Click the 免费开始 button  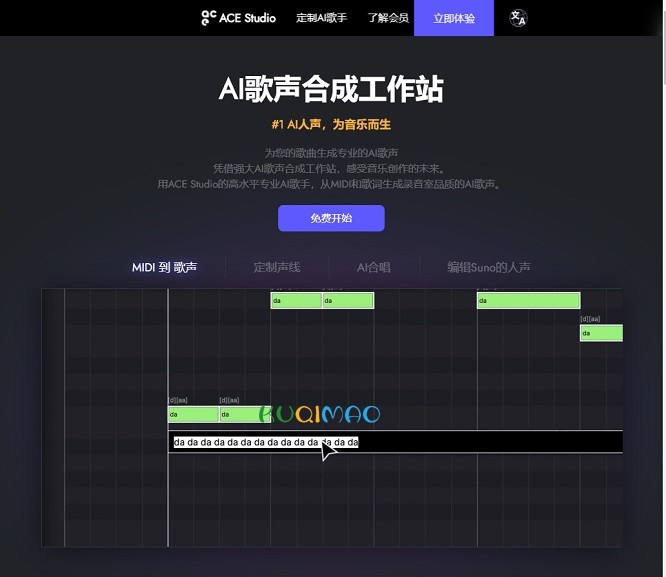pos(331,218)
